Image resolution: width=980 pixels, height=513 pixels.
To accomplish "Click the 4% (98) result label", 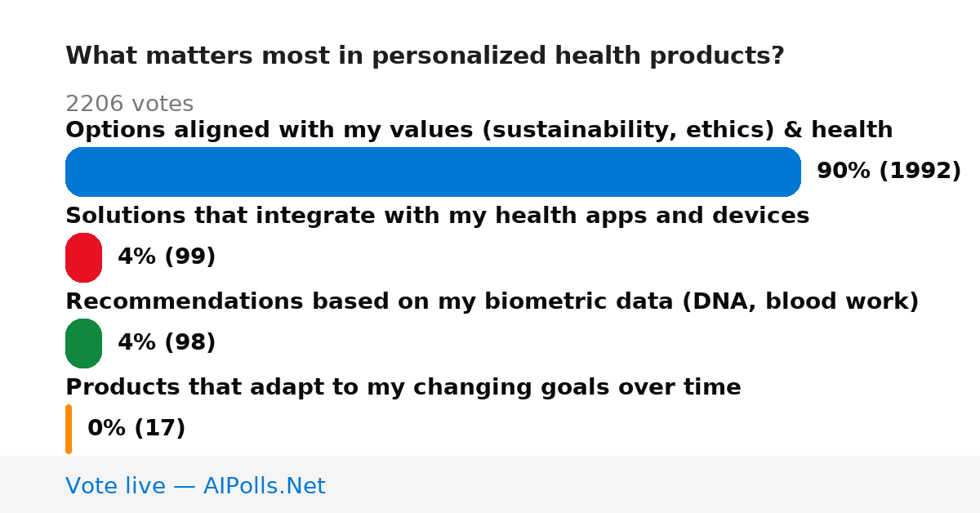I will [167, 343].
